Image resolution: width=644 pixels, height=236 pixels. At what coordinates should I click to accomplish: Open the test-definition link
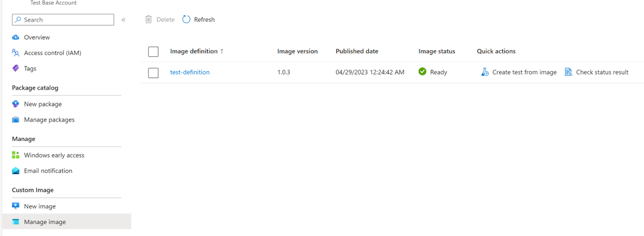pos(190,72)
